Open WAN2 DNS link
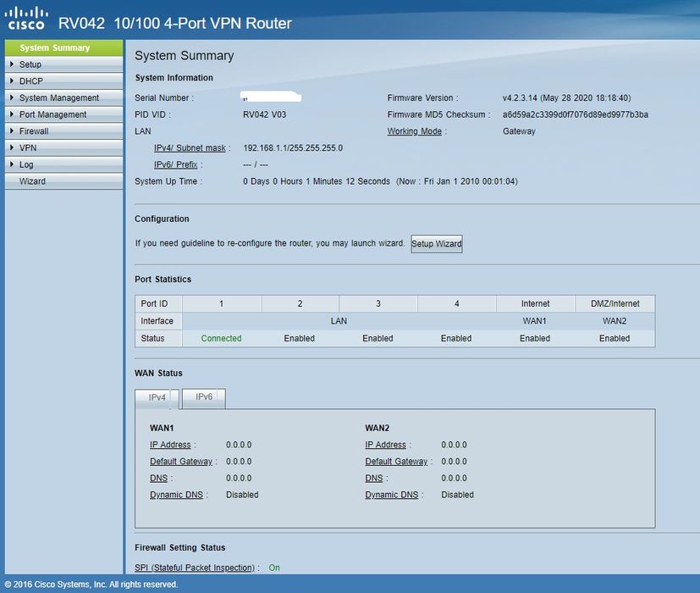 pyautogui.click(x=373, y=478)
